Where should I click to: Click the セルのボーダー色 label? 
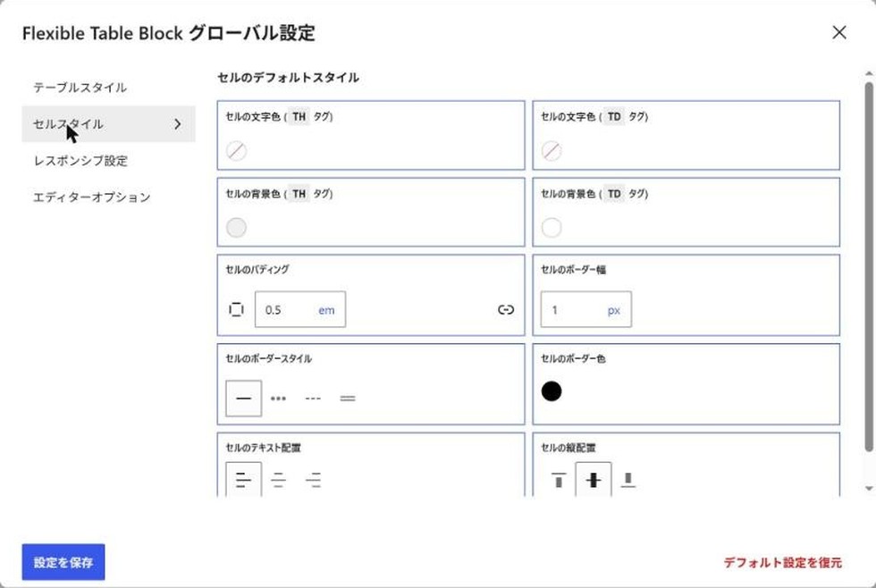coord(573,358)
